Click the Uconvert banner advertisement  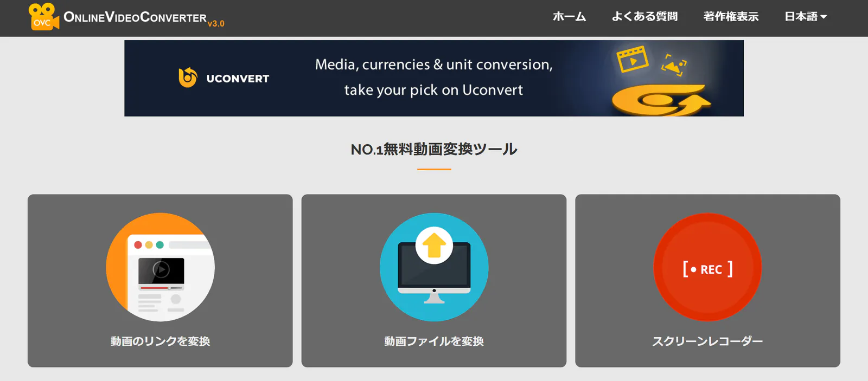coord(434,78)
